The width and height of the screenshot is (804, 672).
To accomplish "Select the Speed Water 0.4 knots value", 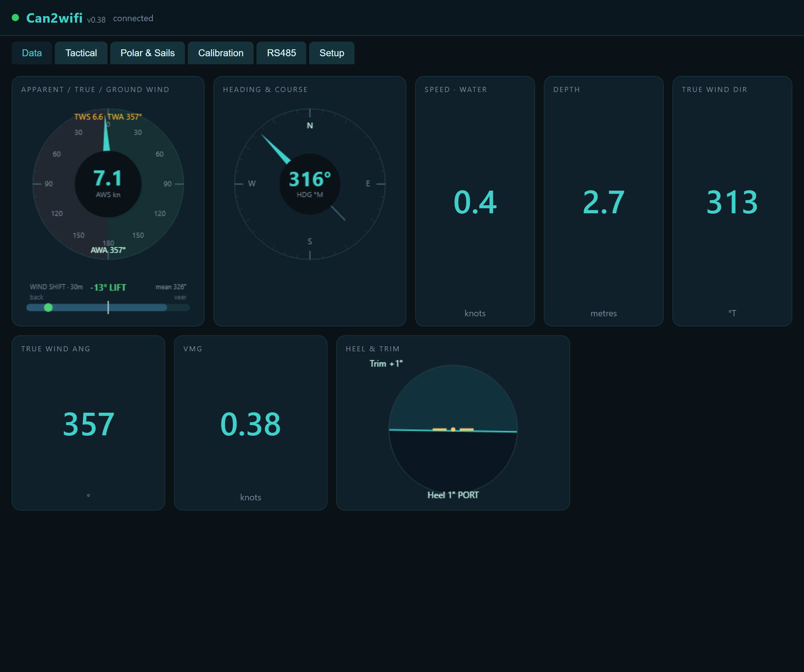I will coord(475,202).
